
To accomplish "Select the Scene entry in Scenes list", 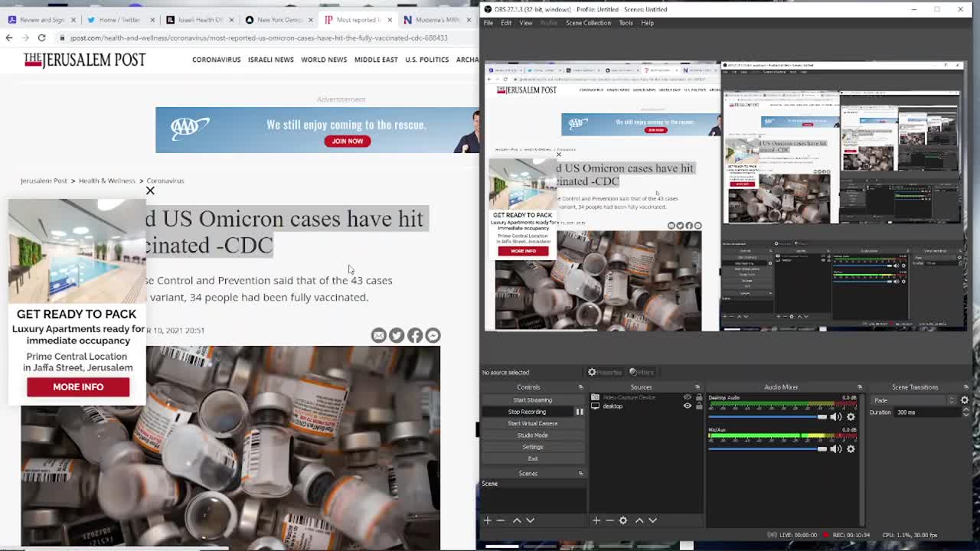I will pyautogui.click(x=533, y=484).
